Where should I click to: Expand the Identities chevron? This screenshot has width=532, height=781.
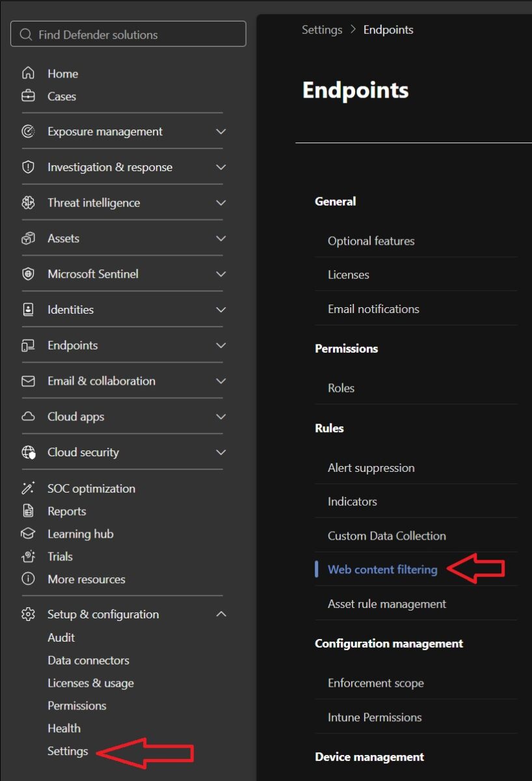(221, 310)
